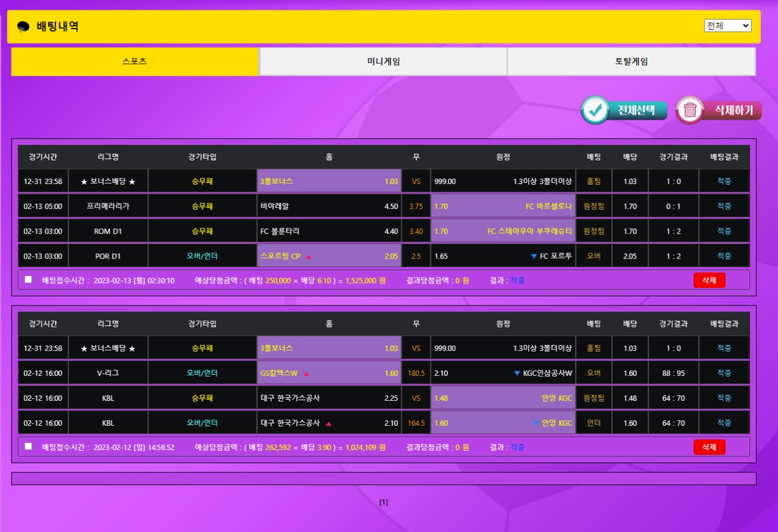Check the box for 02:30:10 bet slip
Screen dimensions: 778x532
pos(29,280)
